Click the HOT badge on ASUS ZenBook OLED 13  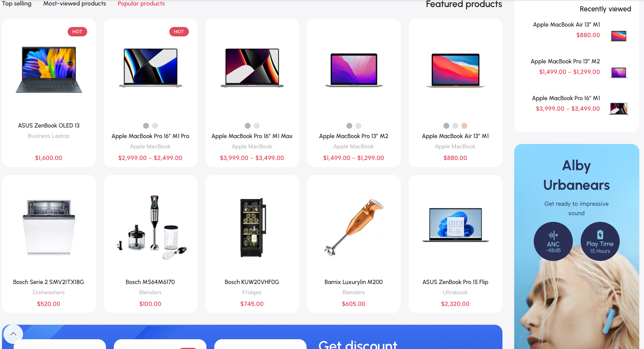tap(77, 32)
